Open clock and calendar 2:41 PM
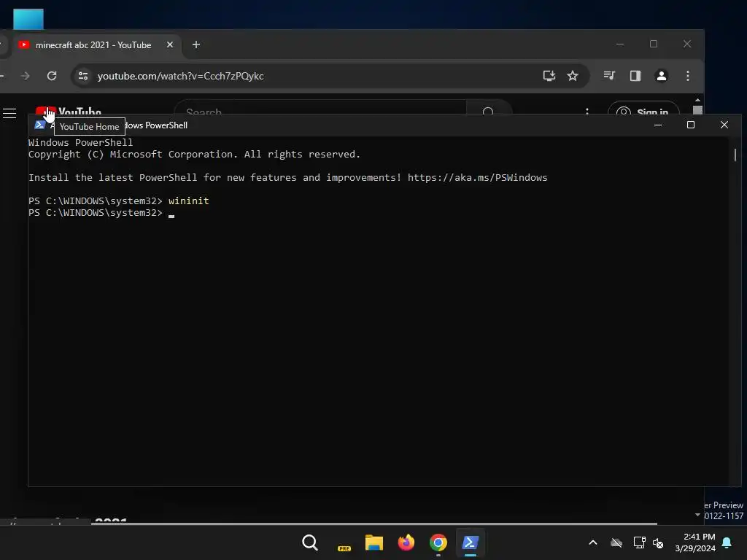 tap(695, 542)
